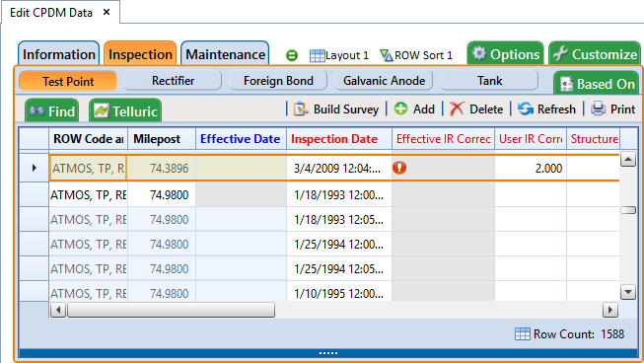The image size is (644, 363).
Task: Print the inspection grid
Action: [x=613, y=109]
